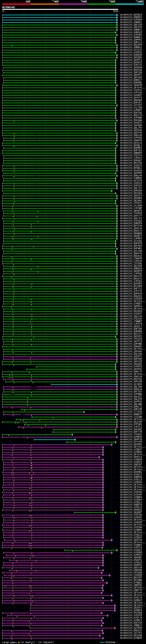Click the green alignment bar of UniRef100_C7J5X6
146x644 pixels.
click(x=44, y=412)
